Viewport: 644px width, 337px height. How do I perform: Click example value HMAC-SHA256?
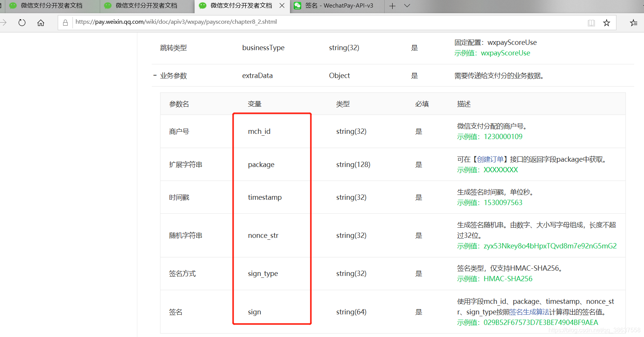pos(508,279)
